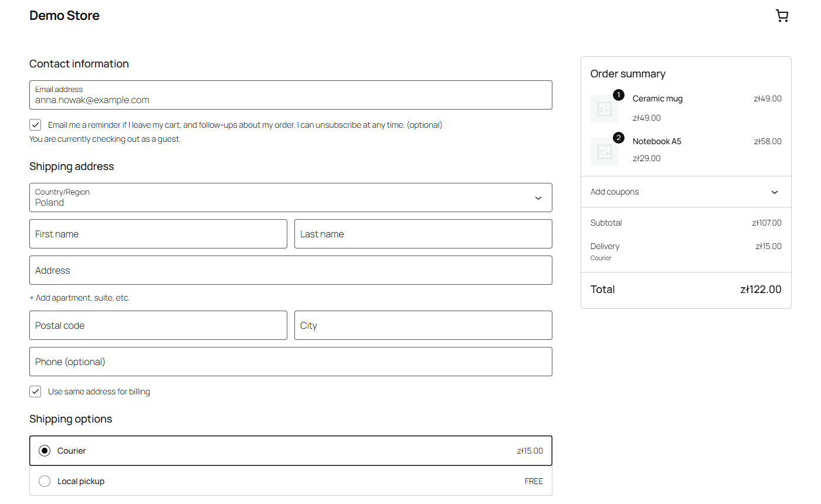Click the Shipping options heading
This screenshot has width=821, height=504.
coord(70,419)
